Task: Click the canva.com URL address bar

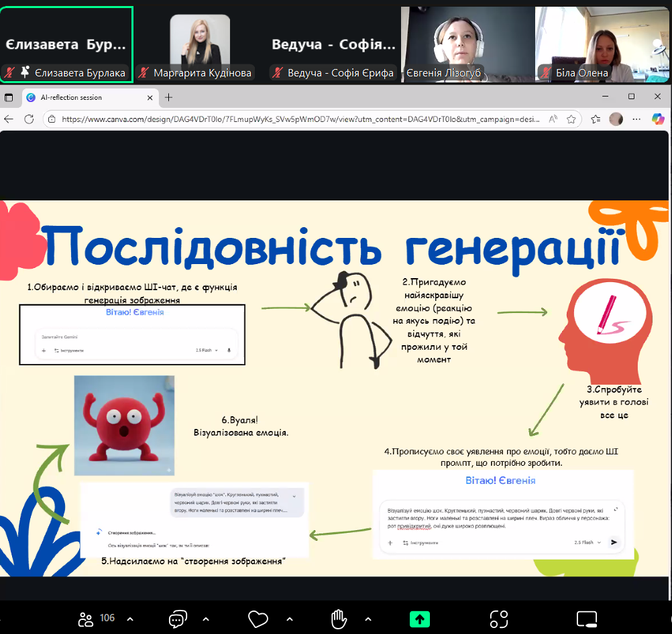Action: (x=295, y=119)
